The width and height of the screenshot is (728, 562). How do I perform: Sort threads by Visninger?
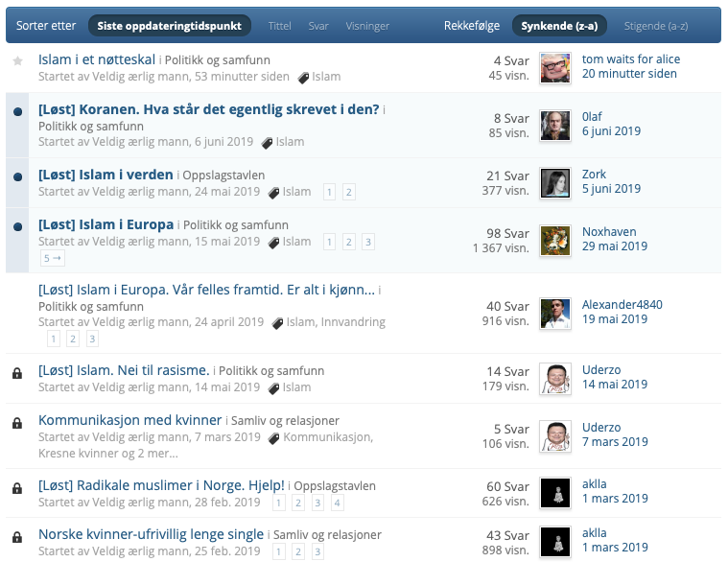[x=367, y=26]
